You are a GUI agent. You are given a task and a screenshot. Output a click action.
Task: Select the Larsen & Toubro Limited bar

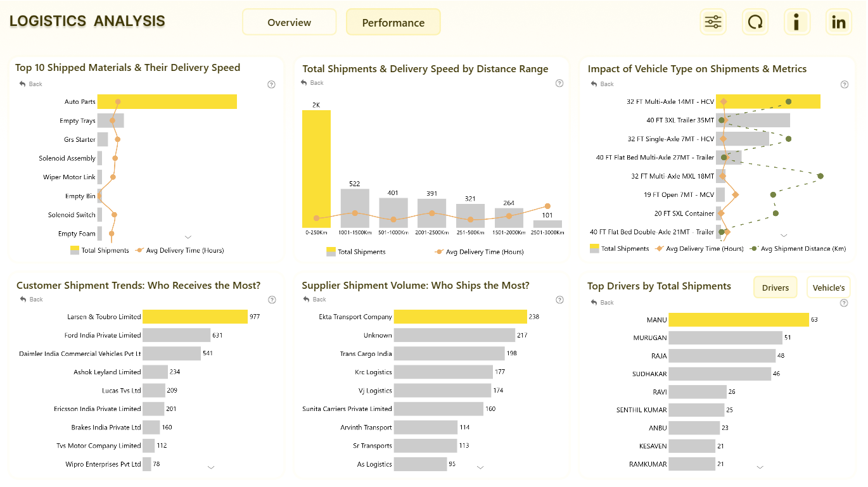click(195, 317)
